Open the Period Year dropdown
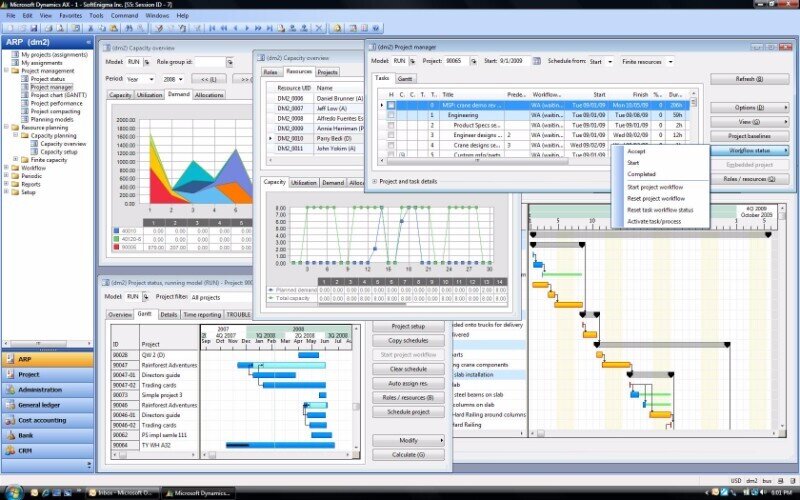Image resolution: width=800 pixels, height=500 pixels. click(152, 80)
